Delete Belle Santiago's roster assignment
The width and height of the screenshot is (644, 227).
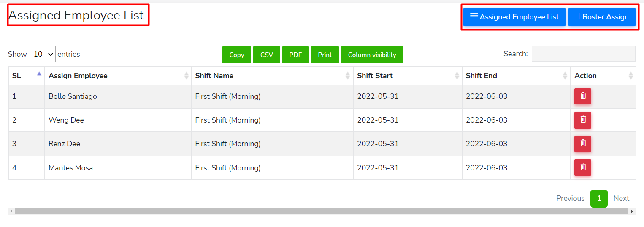pos(582,96)
